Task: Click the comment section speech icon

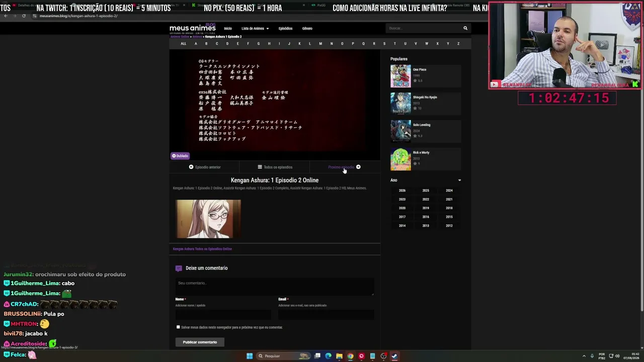Action: point(179,268)
